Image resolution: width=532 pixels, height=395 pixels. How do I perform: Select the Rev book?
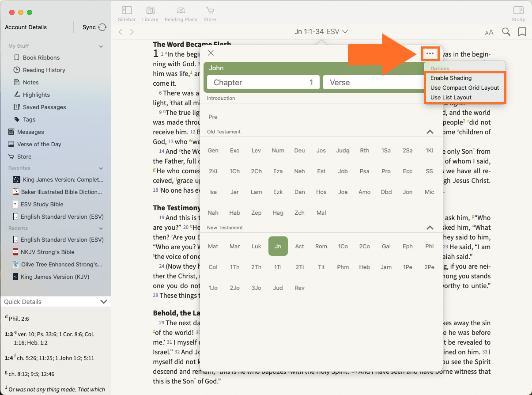click(299, 288)
